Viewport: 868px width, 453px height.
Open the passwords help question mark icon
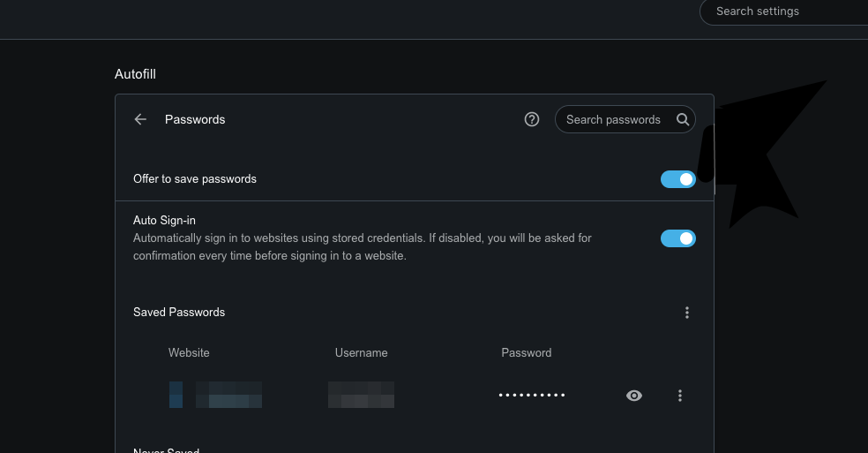531,119
